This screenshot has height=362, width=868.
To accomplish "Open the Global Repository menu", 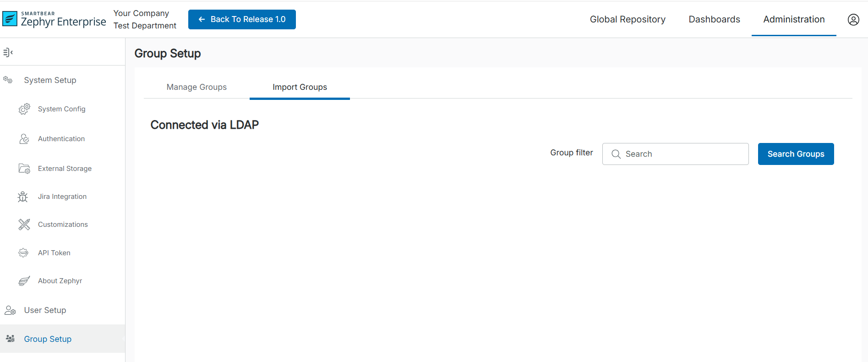I will [627, 19].
